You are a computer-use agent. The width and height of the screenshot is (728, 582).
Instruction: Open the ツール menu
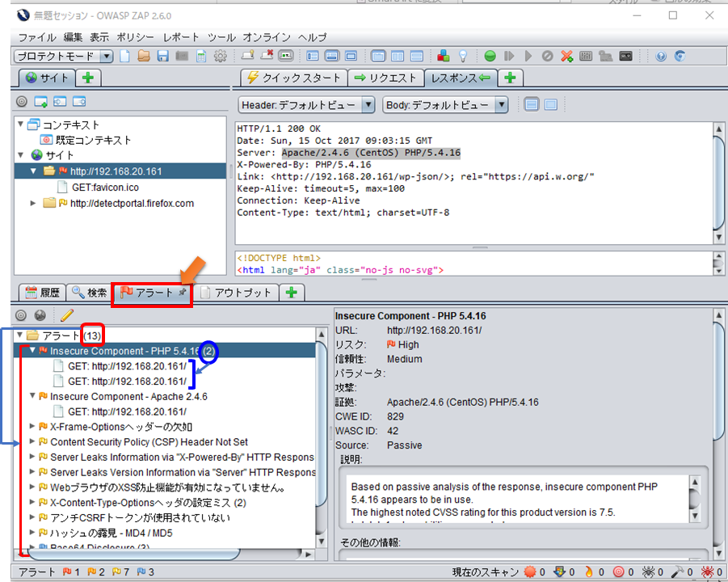tap(221, 37)
